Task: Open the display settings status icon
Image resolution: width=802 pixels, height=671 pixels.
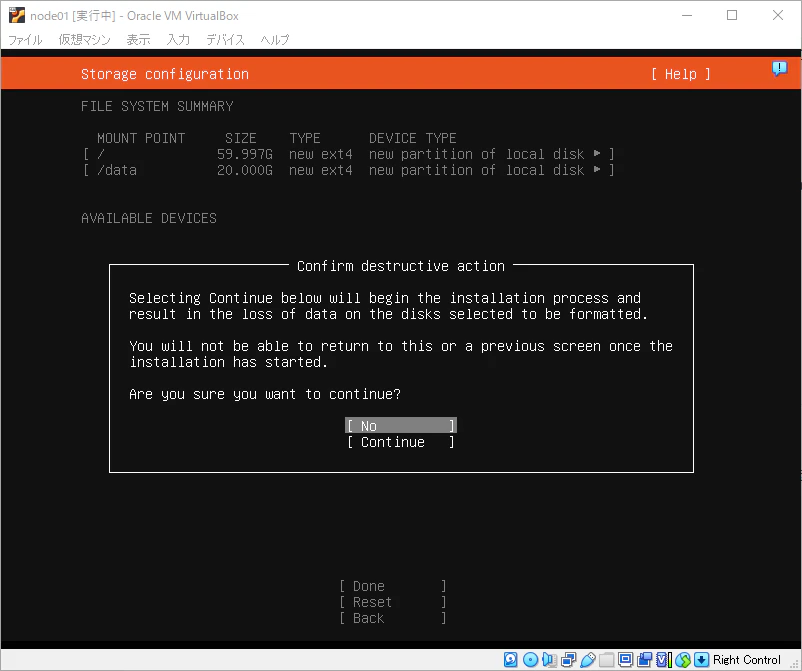Action: (x=626, y=659)
